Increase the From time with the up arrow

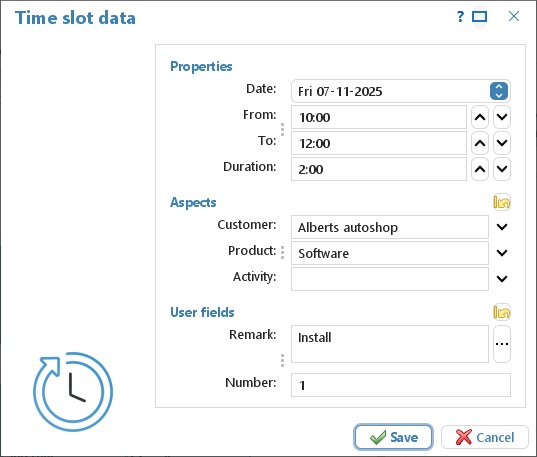point(480,117)
